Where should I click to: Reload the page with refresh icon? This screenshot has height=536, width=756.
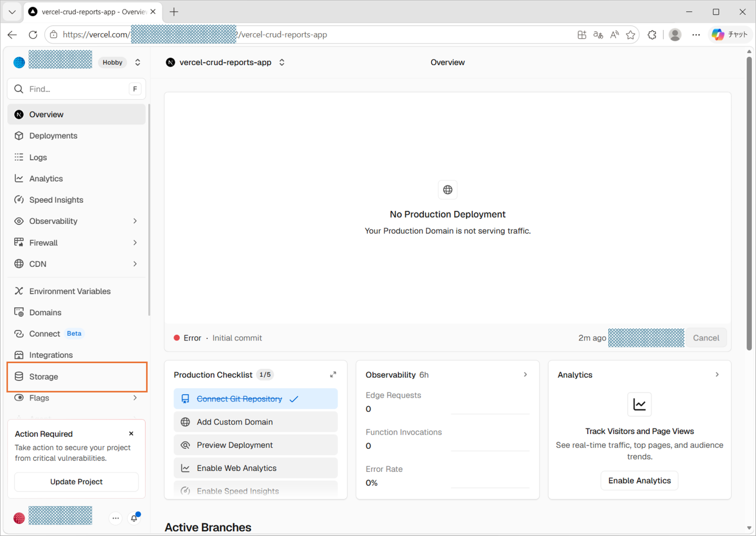[33, 35]
